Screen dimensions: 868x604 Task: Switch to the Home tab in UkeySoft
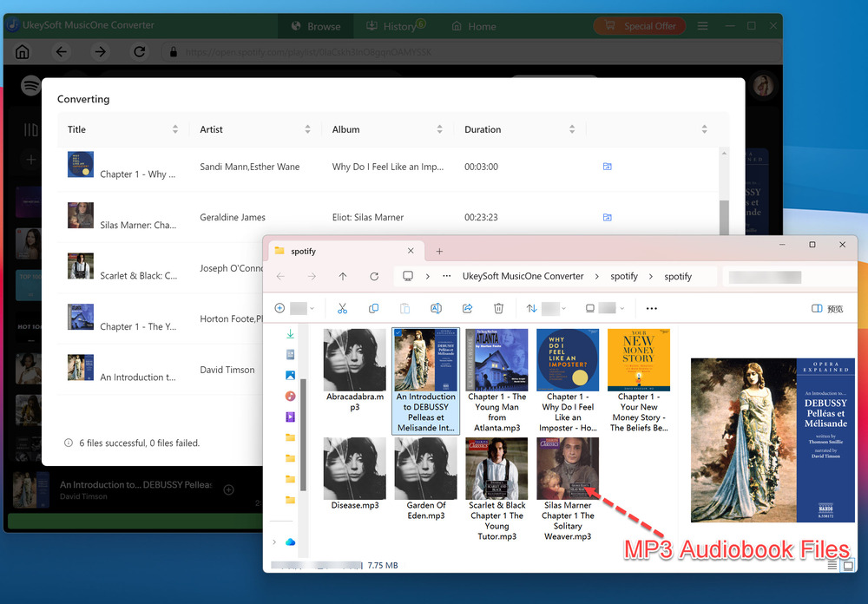click(474, 26)
